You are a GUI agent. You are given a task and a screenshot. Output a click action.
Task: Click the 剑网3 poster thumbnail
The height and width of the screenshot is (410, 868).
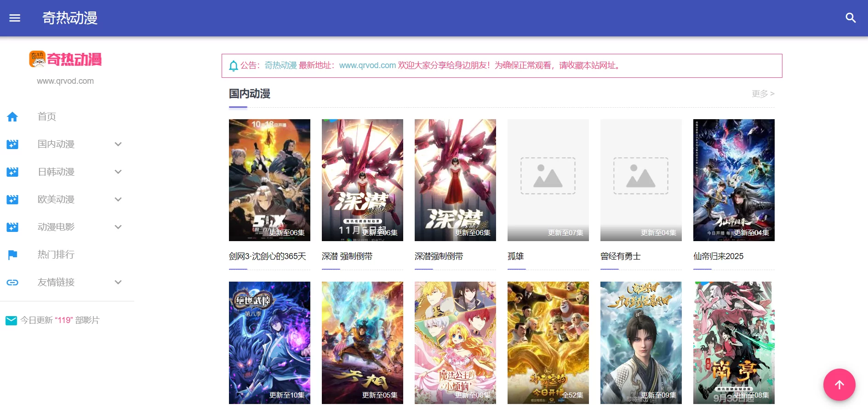(269, 180)
